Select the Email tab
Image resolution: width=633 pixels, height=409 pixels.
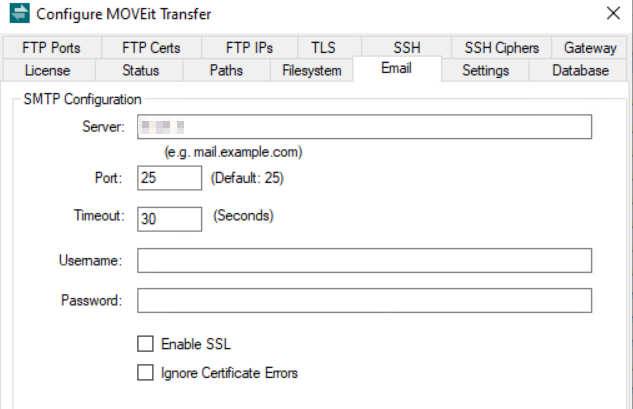coord(397,68)
